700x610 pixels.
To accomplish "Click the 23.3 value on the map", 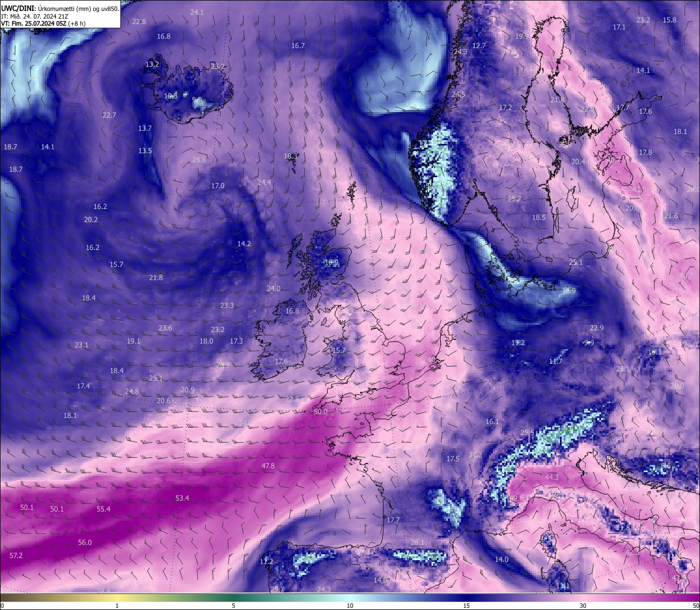I will click(x=227, y=306).
